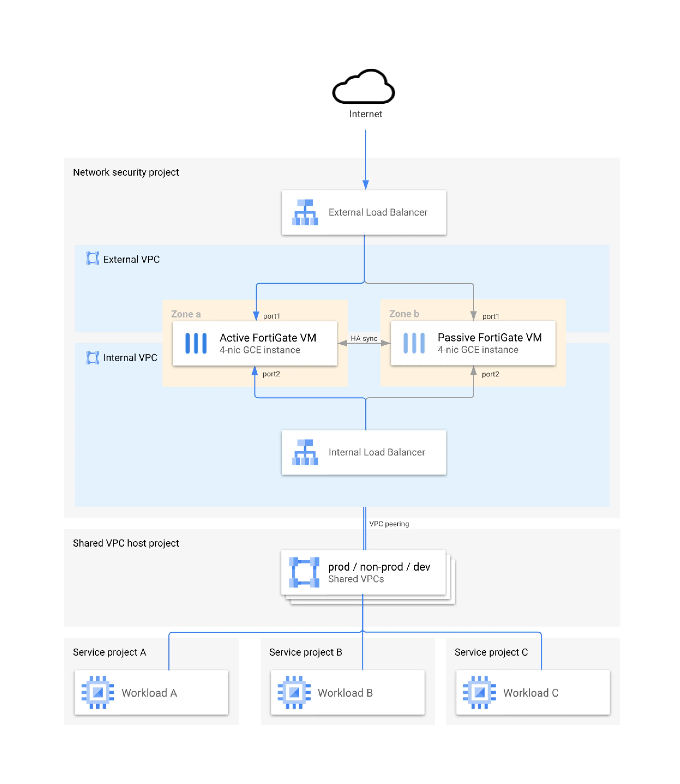Screen dimensions: 680x784
Task: Open the prod / non-prod / dev card
Action: pos(363,572)
